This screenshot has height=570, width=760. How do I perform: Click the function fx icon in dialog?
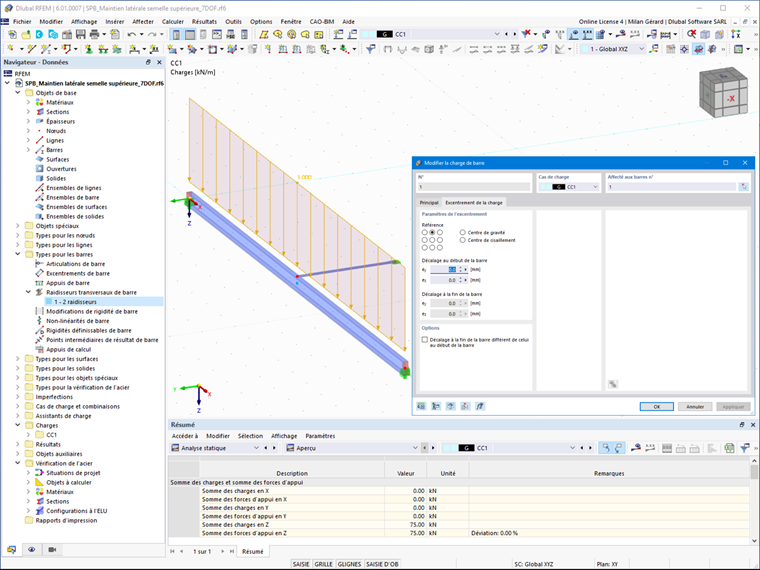tap(480, 406)
